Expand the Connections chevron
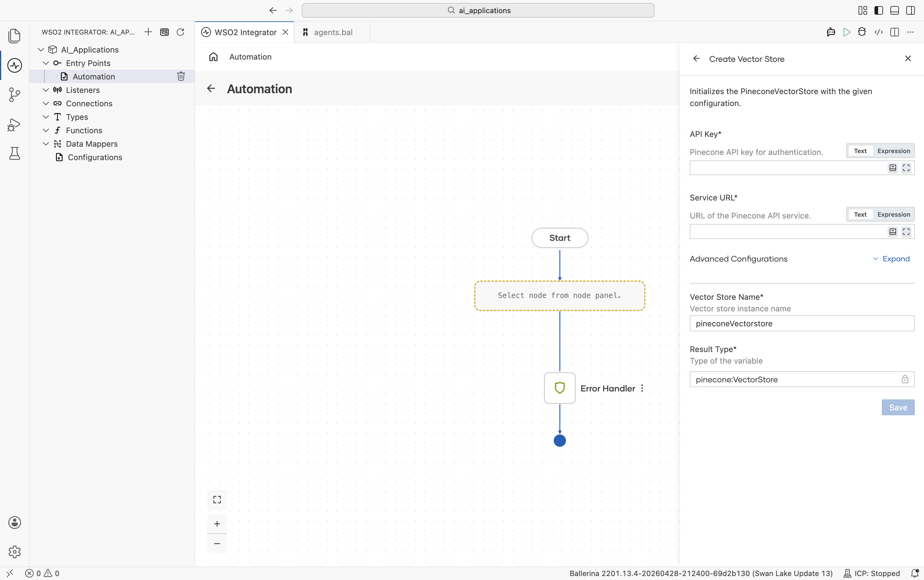The width and height of the screenshot is (924, 580). click(x=46, y=103)
